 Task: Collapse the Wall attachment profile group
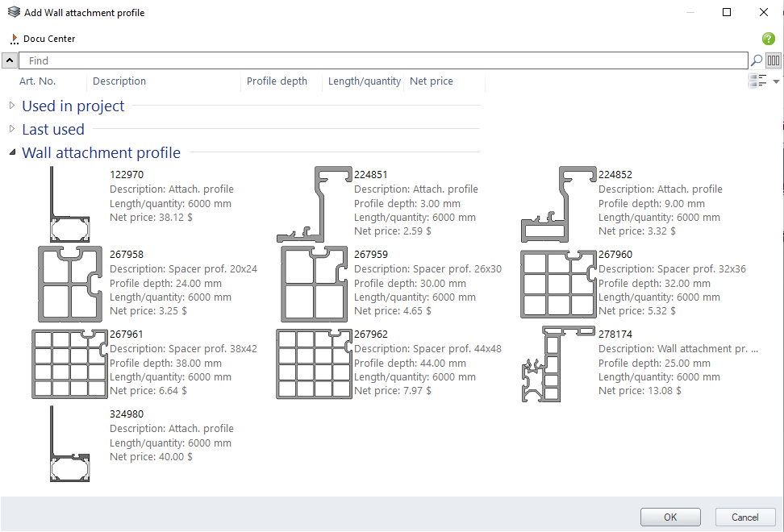coord(12,152)
